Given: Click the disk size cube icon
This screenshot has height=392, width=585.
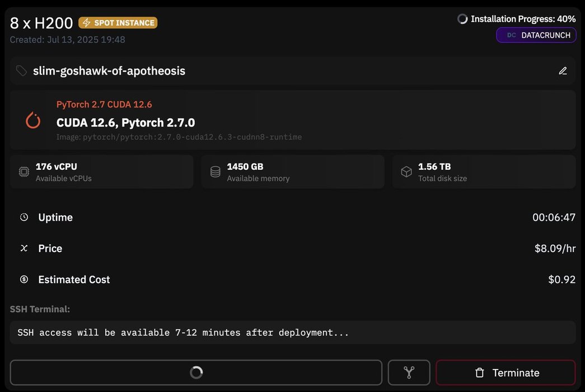Looking at the screenshot, I should tap(406, 172).
